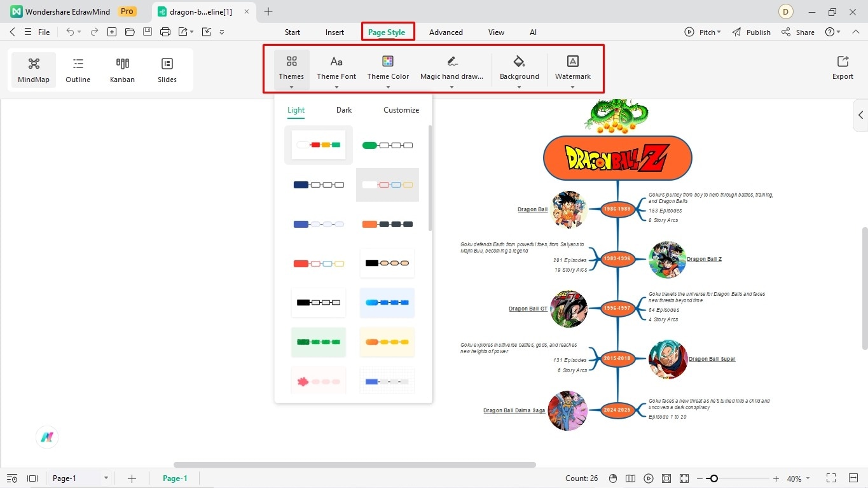Click the Export button at top right
The width and height of the screenshot is (868, 488).
tap(843, 67)
